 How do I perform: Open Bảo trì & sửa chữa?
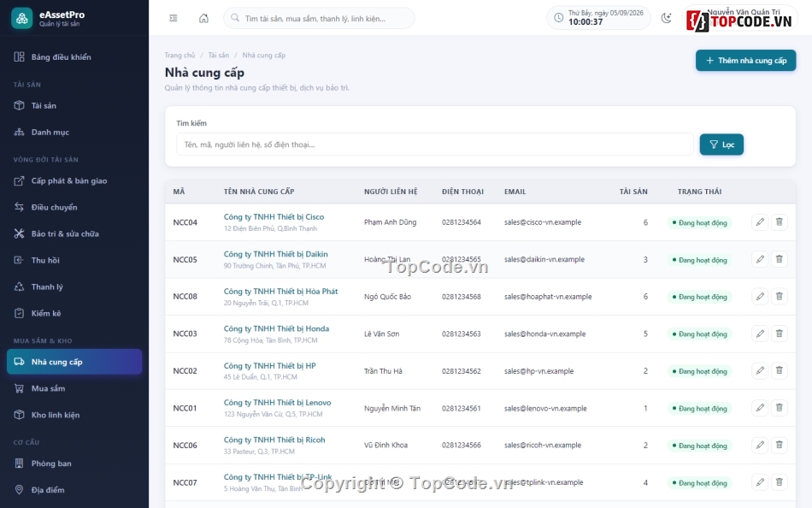click(x=74, y=233)
